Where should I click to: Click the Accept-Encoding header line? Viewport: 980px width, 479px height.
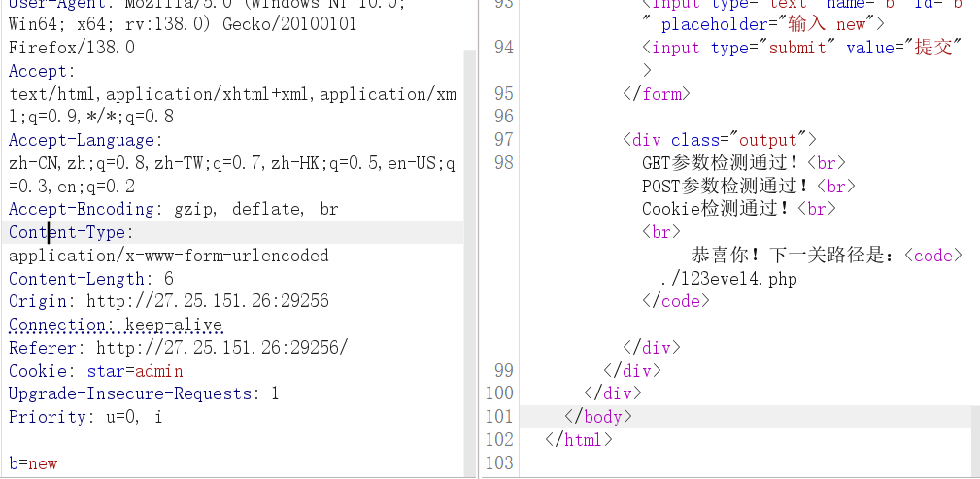173,209
